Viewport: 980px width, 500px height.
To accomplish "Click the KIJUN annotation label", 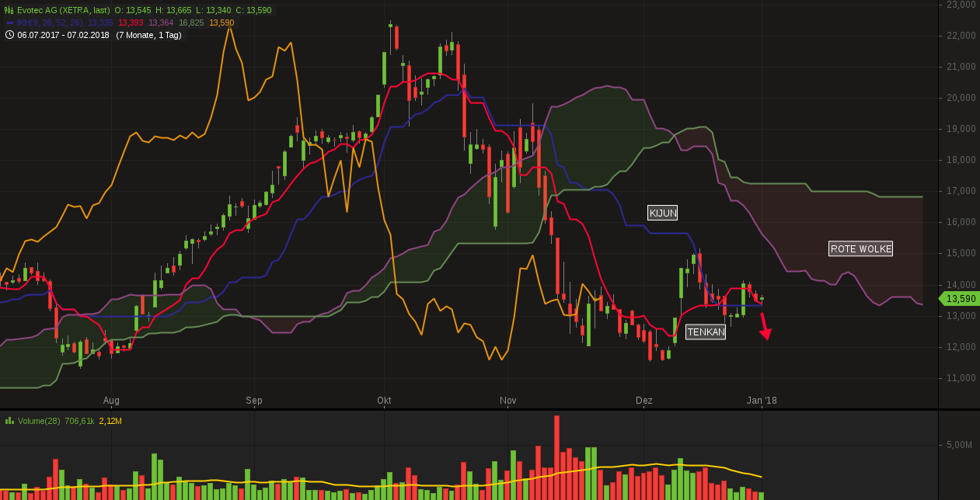I will (x=662, y=213).
